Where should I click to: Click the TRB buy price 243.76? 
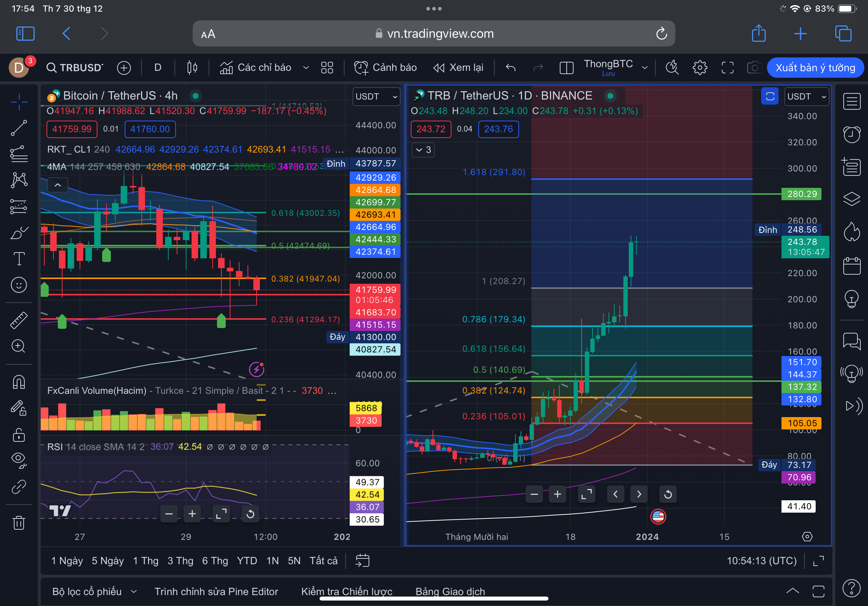point(498,129)
